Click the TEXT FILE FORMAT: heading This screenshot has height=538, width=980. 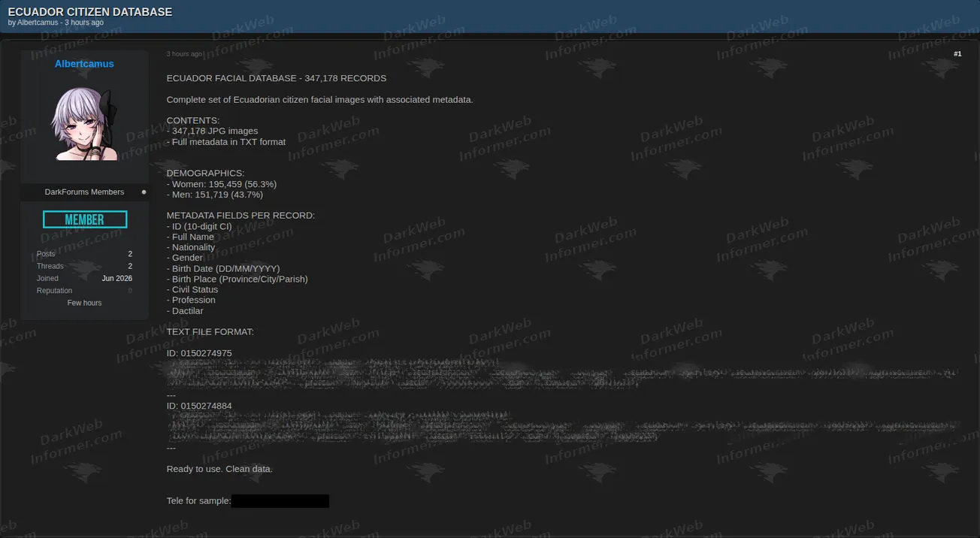click(x=210, y=331)
